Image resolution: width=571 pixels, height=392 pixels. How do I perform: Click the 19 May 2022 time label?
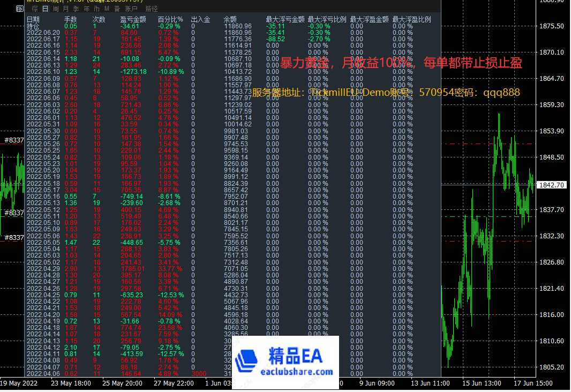coord(19,383)
